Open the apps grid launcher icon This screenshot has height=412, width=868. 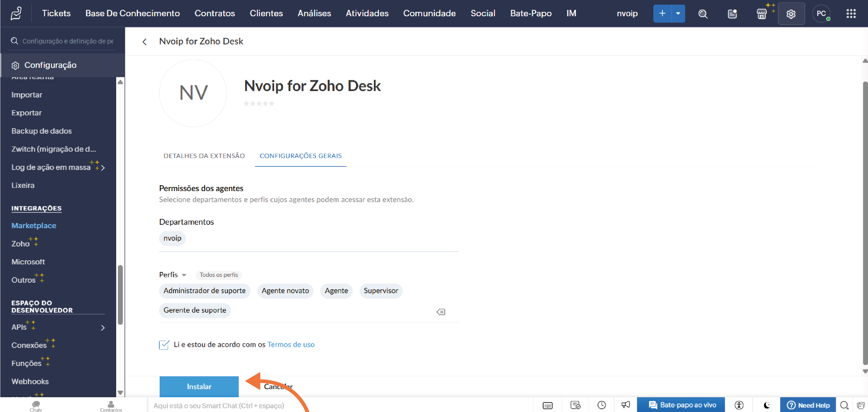[851, 14]
